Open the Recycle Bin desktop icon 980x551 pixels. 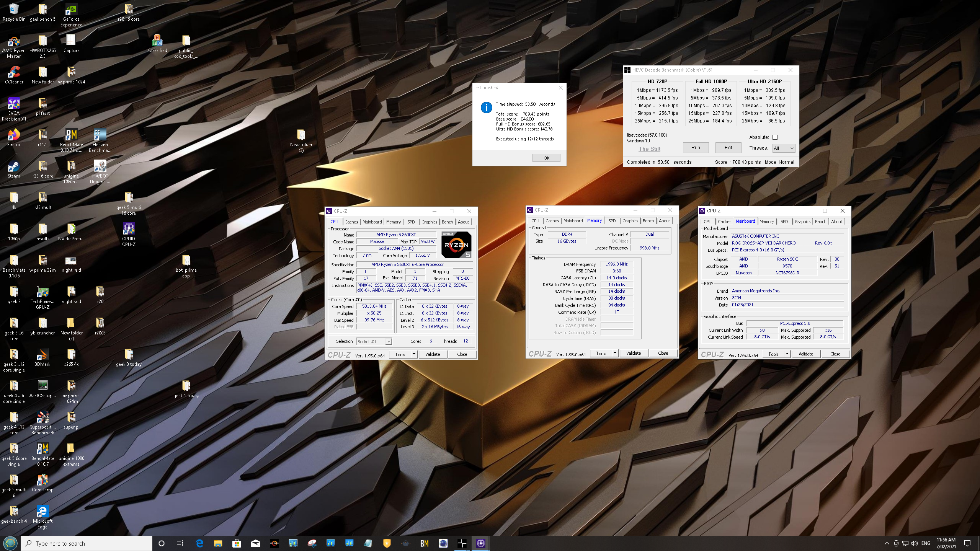coord(14,12)
